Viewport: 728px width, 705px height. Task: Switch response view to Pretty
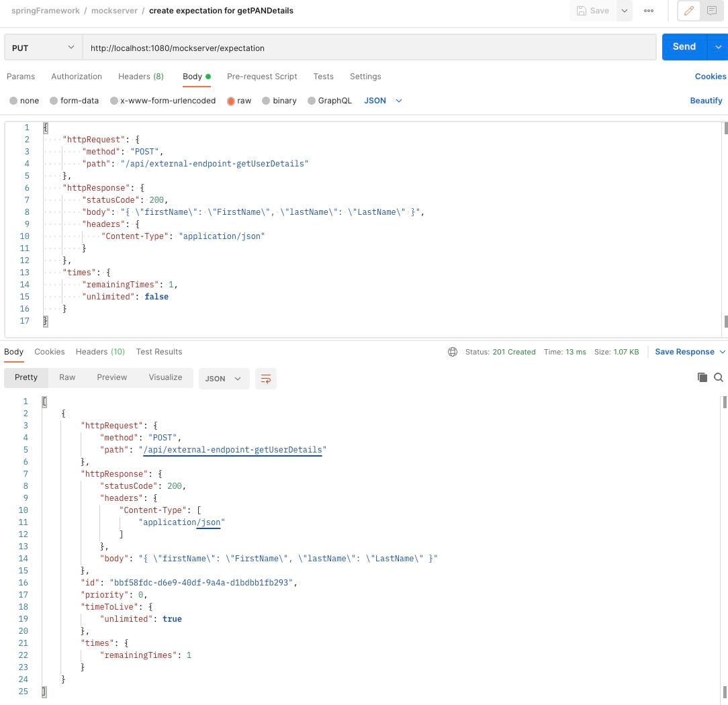pos(26,377)
